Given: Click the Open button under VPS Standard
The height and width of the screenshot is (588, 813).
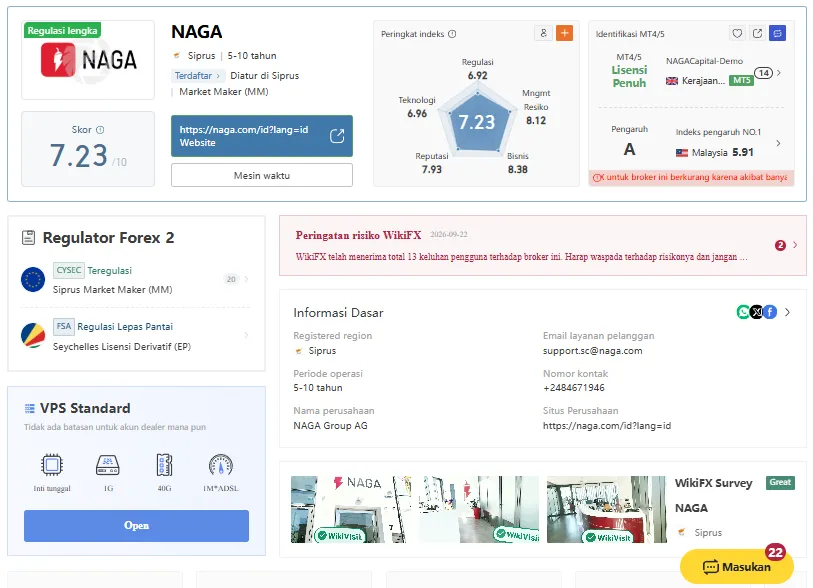Looking at the screenshot, I should click(x=136, y=526).
